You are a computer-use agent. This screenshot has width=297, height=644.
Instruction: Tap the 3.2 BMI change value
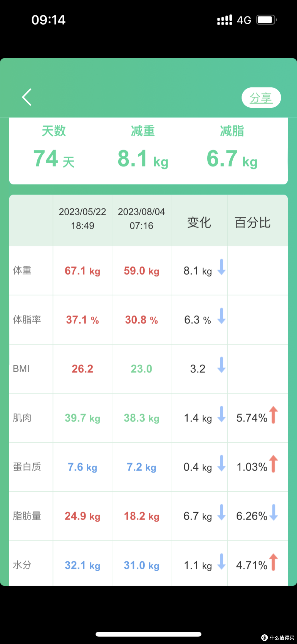pos(198,369)
